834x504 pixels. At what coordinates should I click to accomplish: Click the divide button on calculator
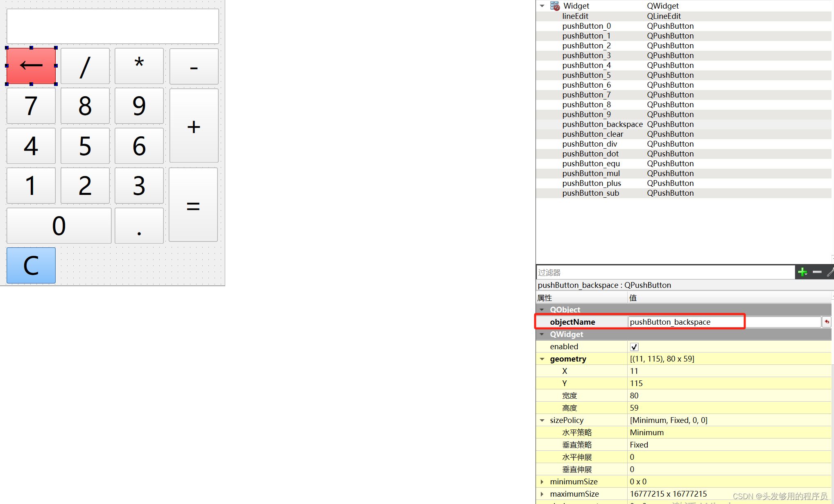click(x=85, y=66)
